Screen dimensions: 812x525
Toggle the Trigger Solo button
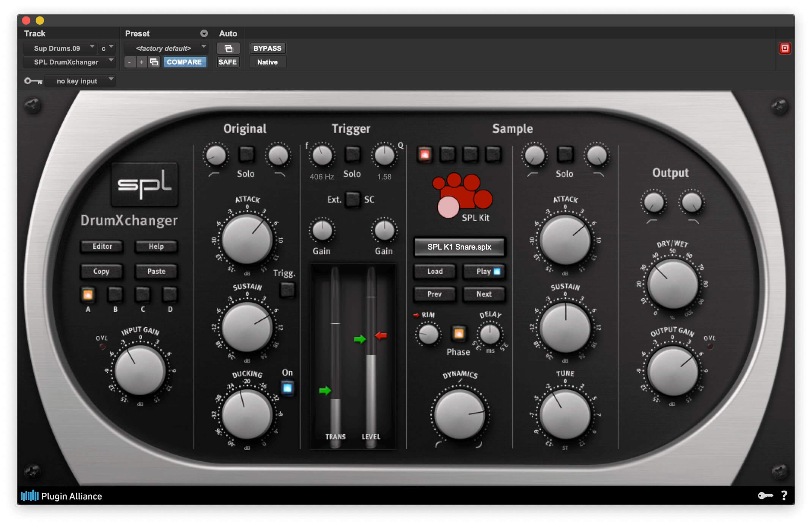[352, 154]
